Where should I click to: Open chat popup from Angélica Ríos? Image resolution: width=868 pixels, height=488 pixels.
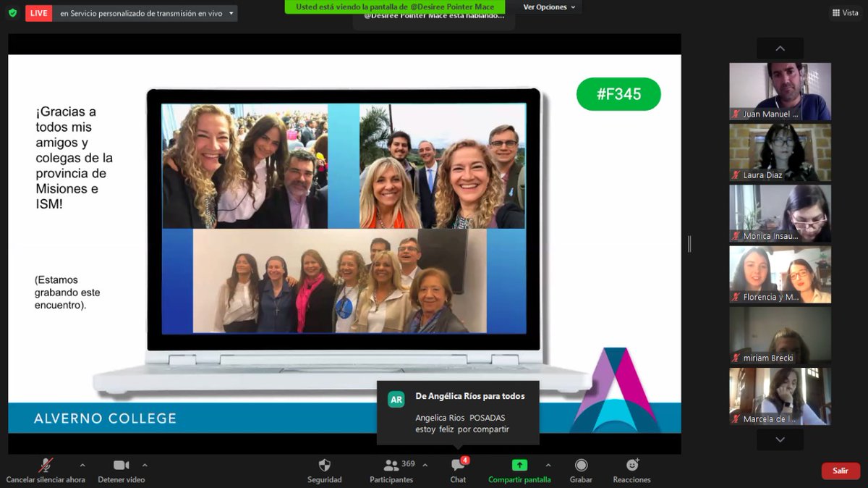click(x=458, y=413)
